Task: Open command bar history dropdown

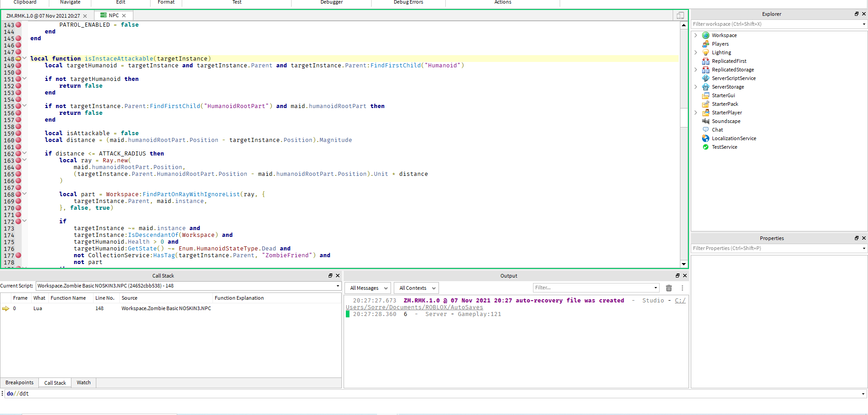Action: click(x=863, y=394)
